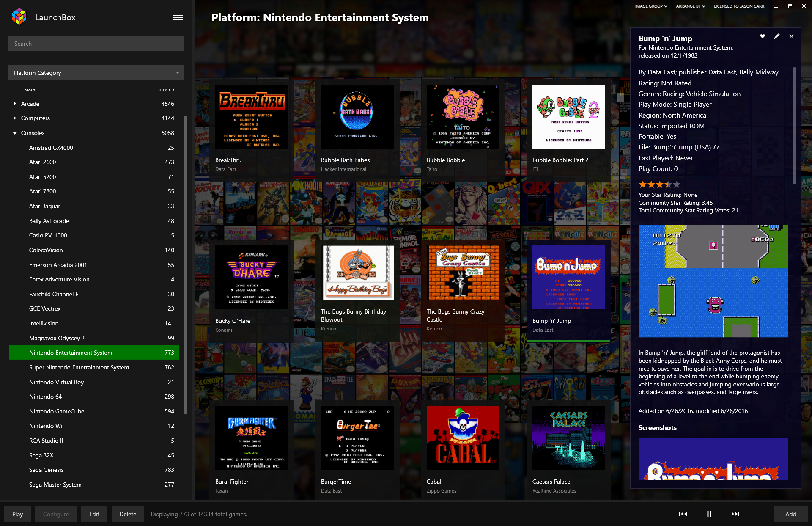Select Magnavox Odyssey 2 platform

point(94,338)
